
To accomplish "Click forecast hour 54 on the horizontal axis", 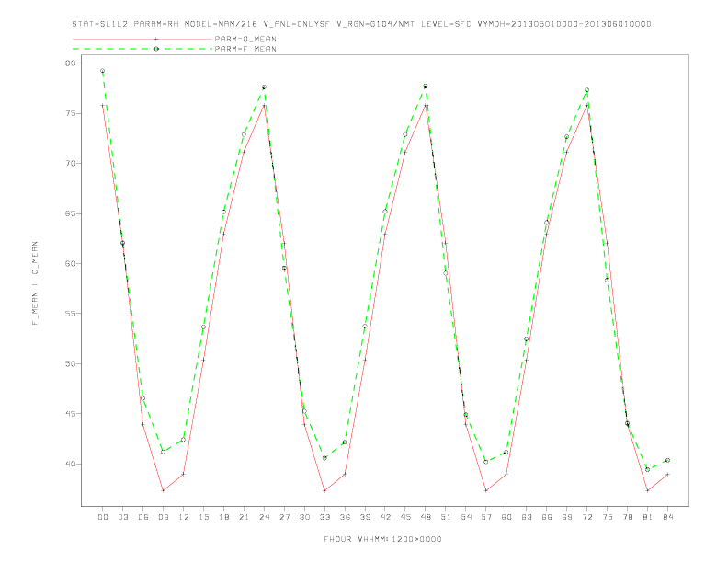I will [466, 517].
